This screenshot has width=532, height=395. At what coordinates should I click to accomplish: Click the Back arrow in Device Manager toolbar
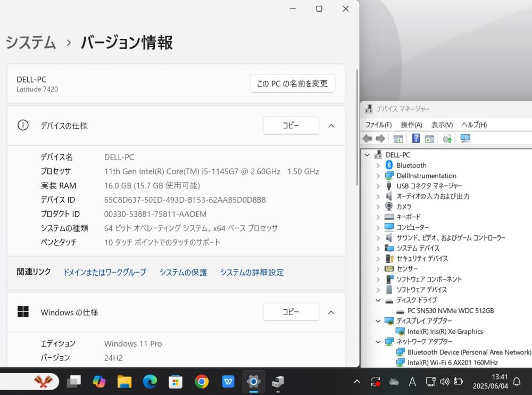coord(368,138)
